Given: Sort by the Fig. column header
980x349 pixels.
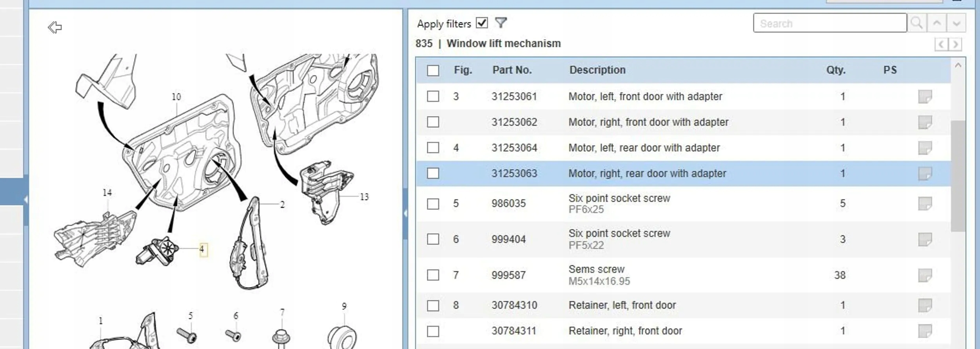Looking at the screenshot, I should pyautogui.click(x=463, y=70).
